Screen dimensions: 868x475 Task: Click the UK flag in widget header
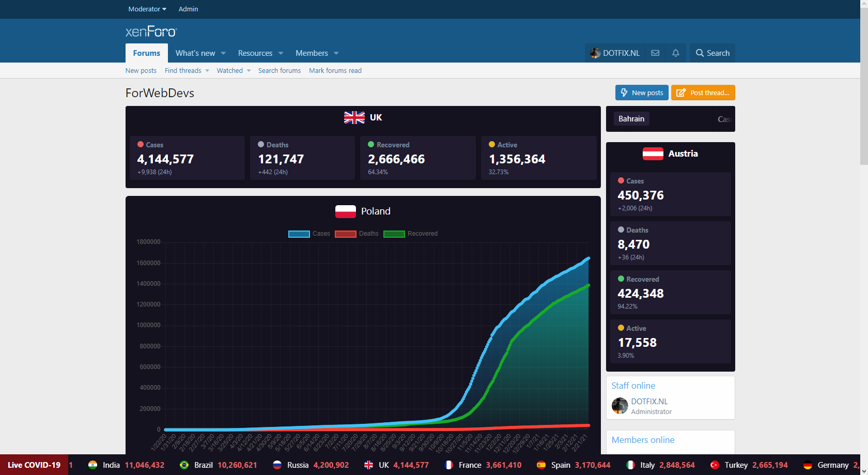pos(354,118)
